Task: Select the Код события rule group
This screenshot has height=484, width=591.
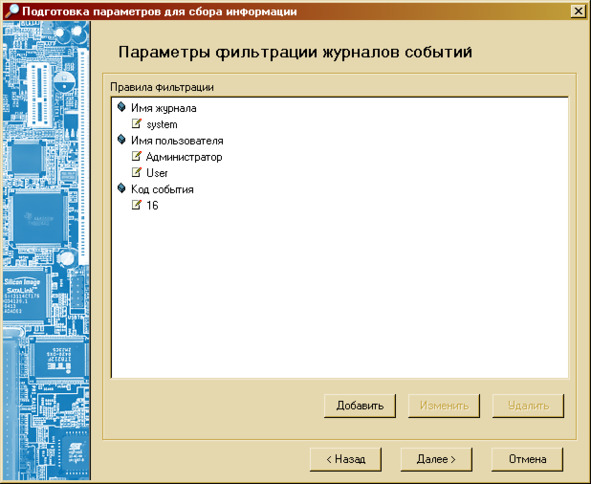Action: pyautogui.click(x=162, y=189)
